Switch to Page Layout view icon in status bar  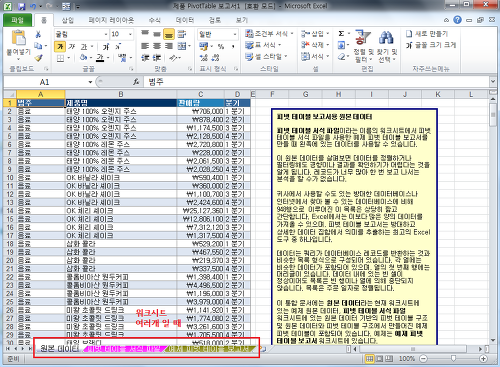click(379, 359)
